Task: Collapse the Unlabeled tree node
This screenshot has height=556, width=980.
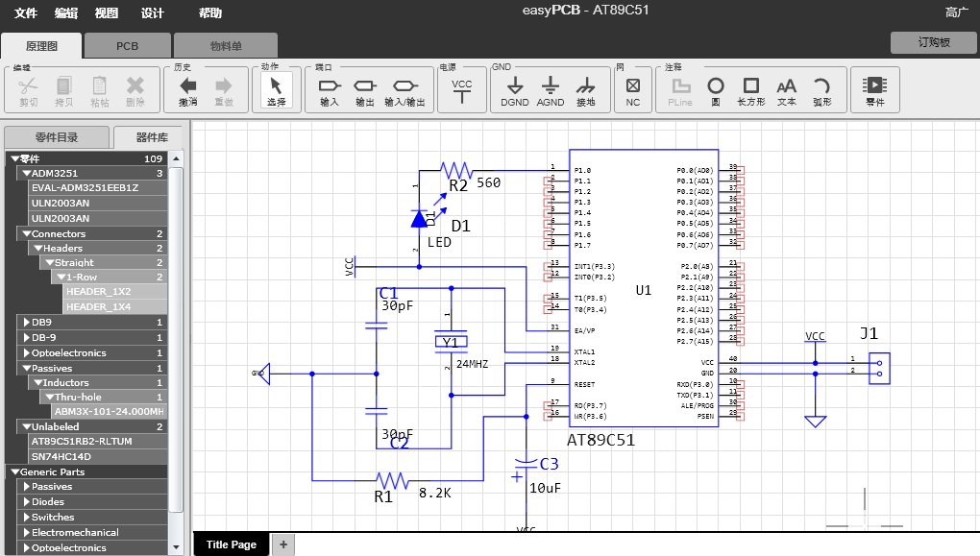Action: pos(26,426)
